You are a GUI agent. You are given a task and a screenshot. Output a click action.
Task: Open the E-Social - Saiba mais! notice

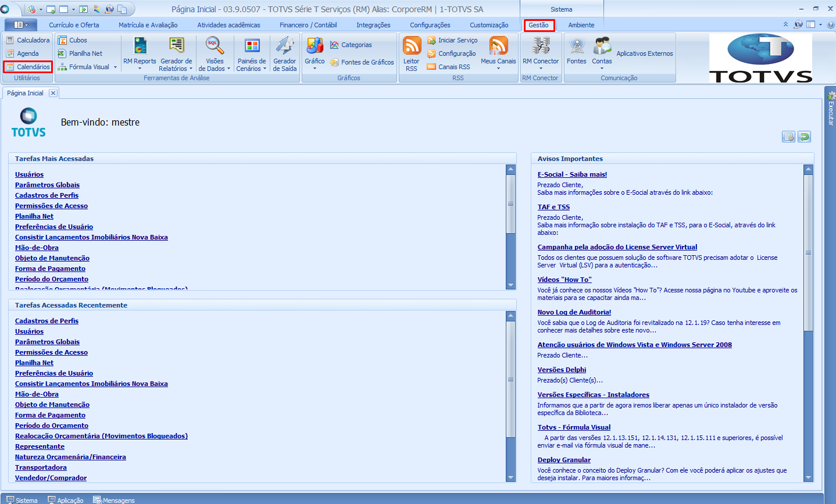pyautogui.click(x=572, y=174)
